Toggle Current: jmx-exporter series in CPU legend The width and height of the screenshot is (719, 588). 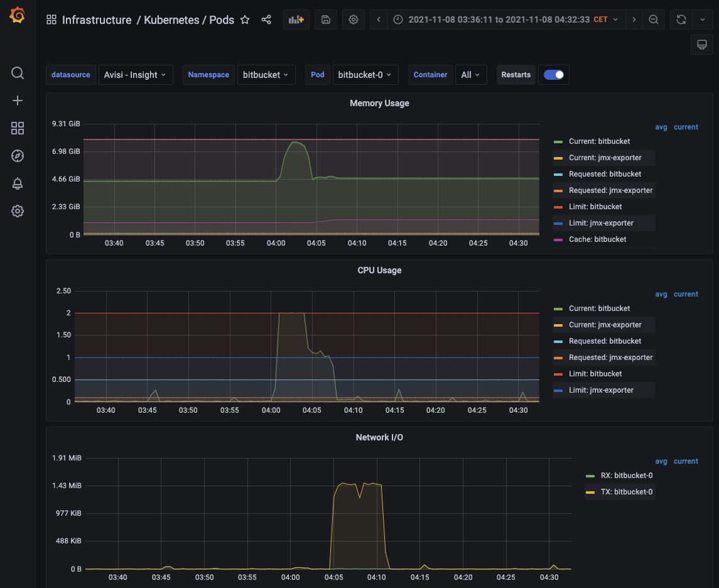(605, 324)
